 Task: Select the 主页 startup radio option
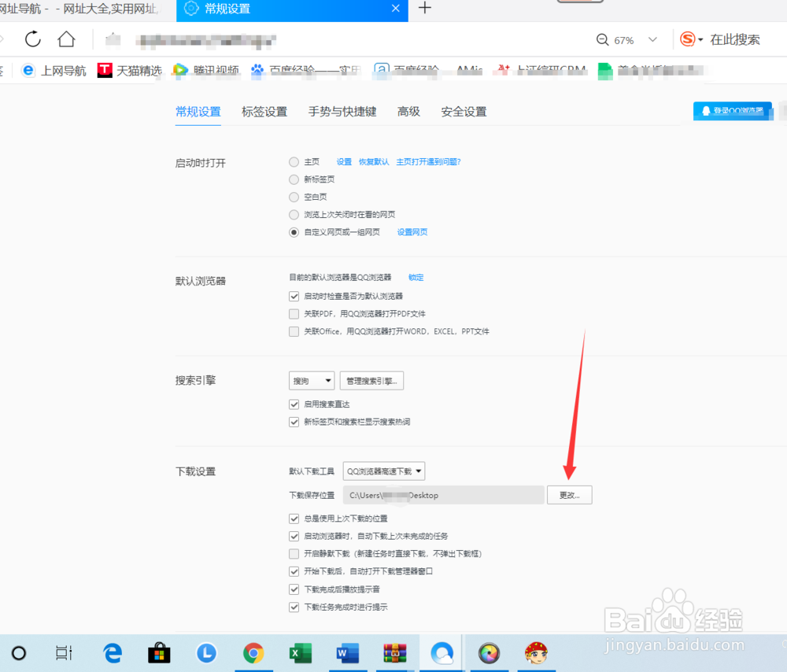294,162
